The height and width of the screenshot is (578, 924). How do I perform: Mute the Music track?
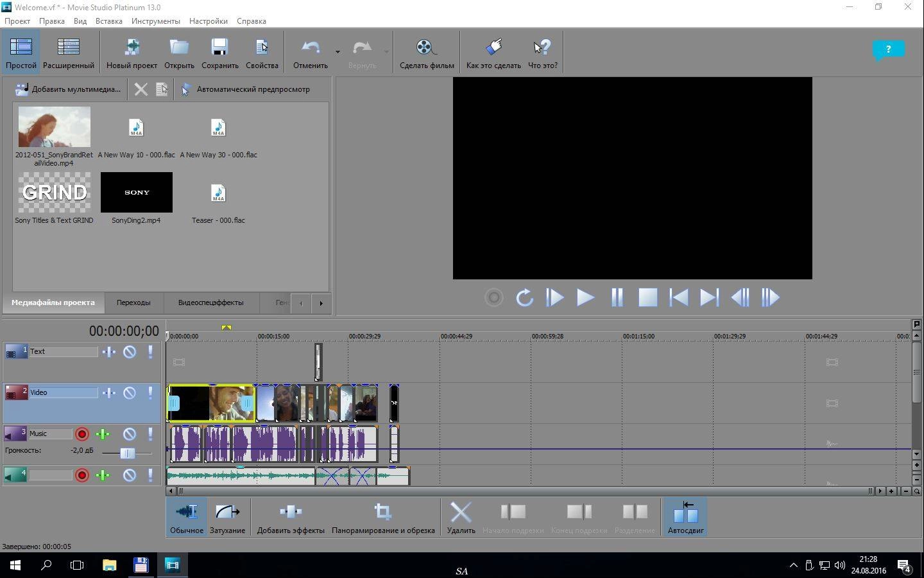130,434
